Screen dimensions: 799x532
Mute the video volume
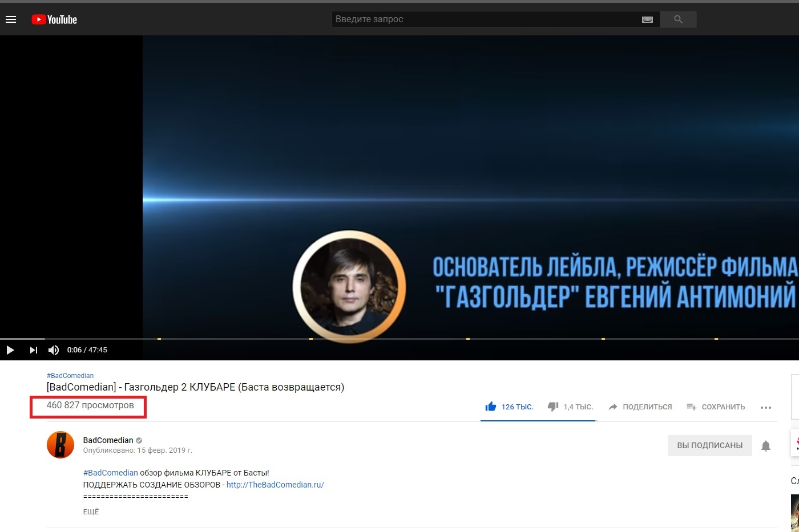54,350
